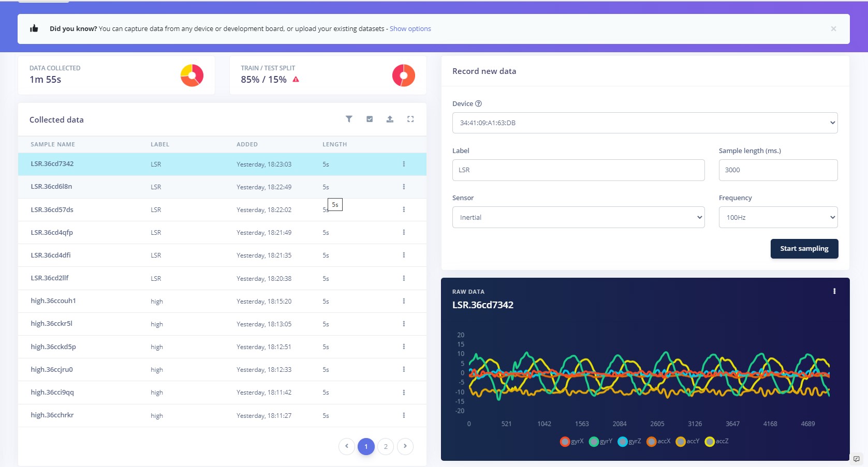Open row menu for high.36cckr5l
This screenshot has width=868, height=467.
point(404,324)
